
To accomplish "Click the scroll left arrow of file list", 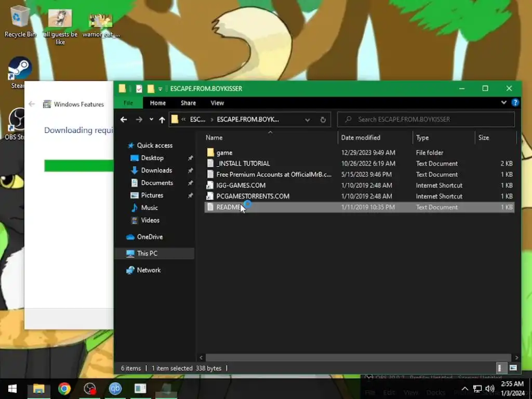I will point(201,357).
